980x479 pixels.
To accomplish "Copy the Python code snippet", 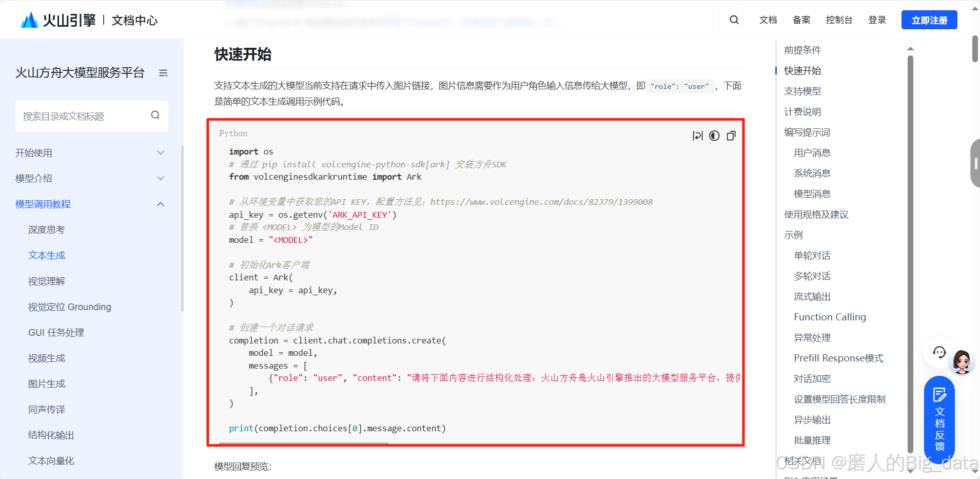I will click(731, 136).
